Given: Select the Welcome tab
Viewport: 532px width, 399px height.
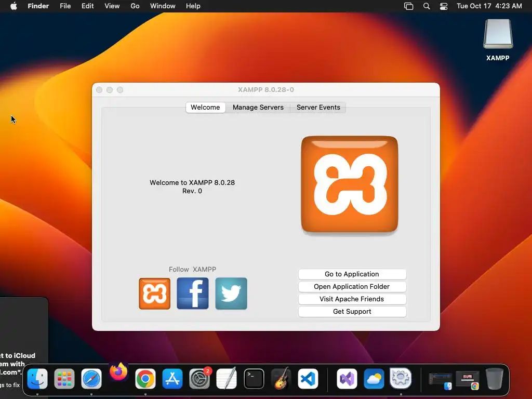Looking at the screenshot, I should 205,107.
